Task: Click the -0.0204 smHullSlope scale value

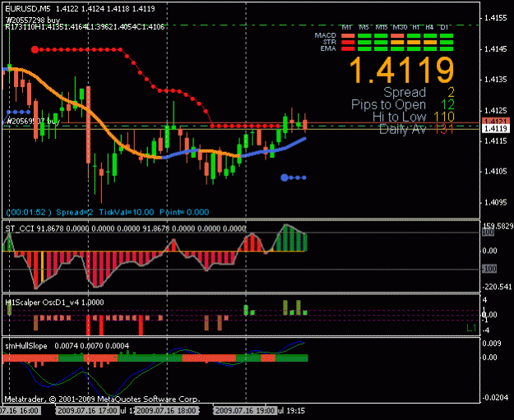Action: [x=496, y=398]
